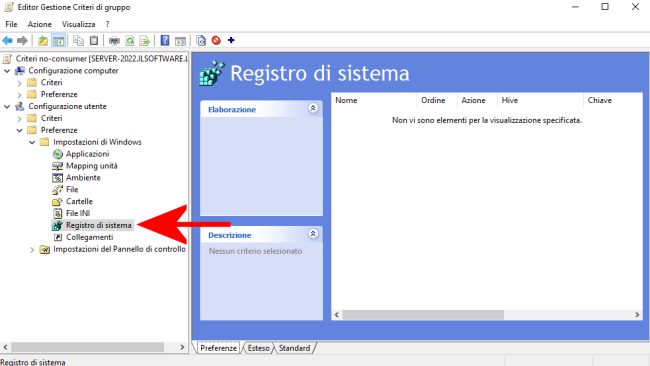Select Mapping unità in the tree
650x366 pixels.
pos(92,166)
